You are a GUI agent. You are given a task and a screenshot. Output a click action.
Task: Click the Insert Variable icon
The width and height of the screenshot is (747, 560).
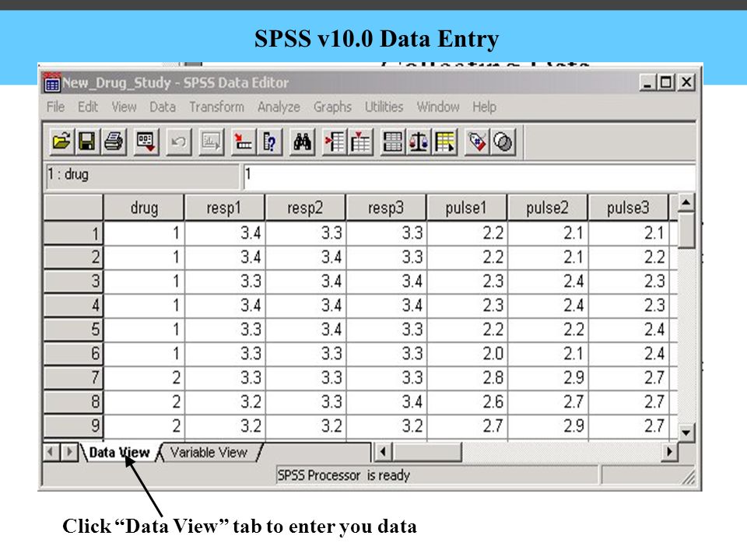360,142
